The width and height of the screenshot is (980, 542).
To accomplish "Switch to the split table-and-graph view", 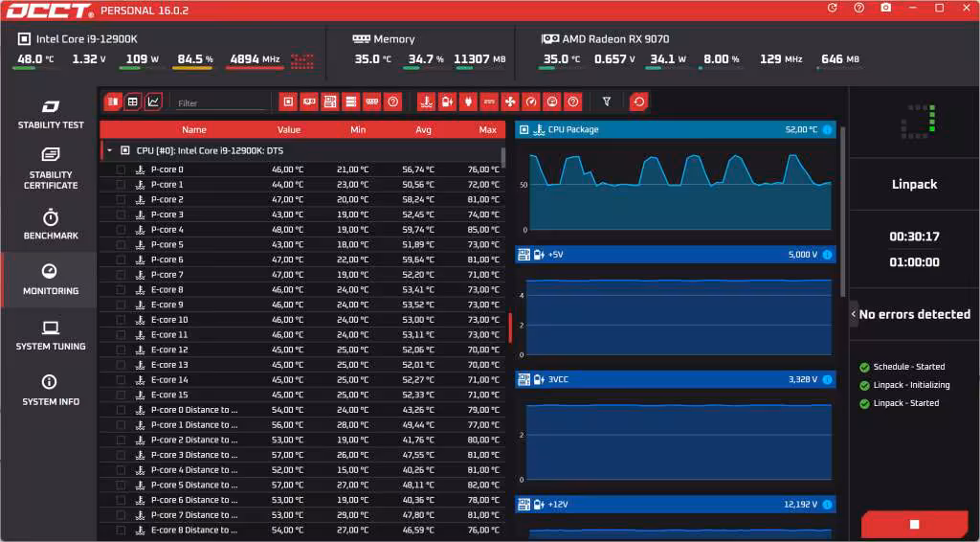I will tap(113, 102).
